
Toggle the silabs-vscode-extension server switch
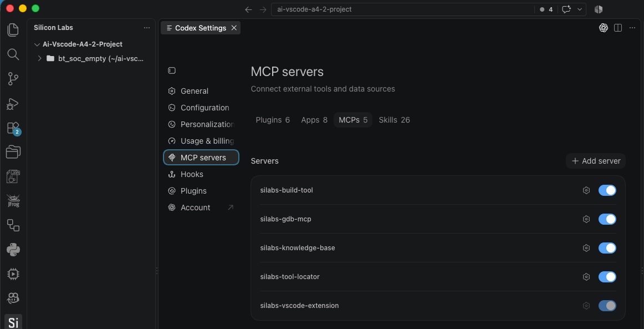coord(607,306)
